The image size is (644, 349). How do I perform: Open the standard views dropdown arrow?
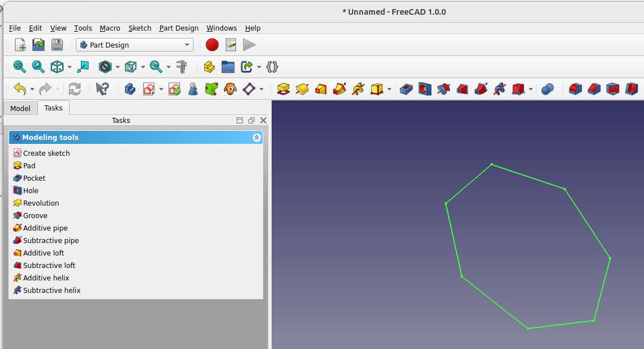pyautogui.click(x=70, y=67)
